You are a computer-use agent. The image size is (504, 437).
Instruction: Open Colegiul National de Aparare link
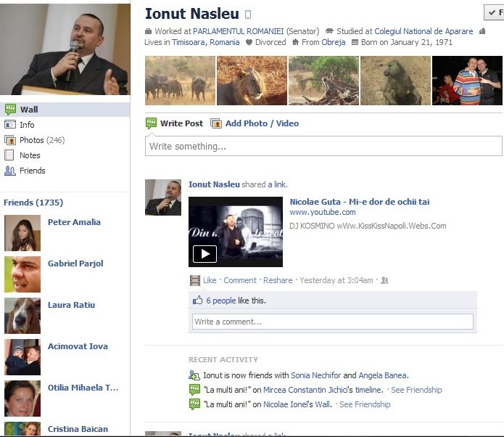[x=424, y=31]
